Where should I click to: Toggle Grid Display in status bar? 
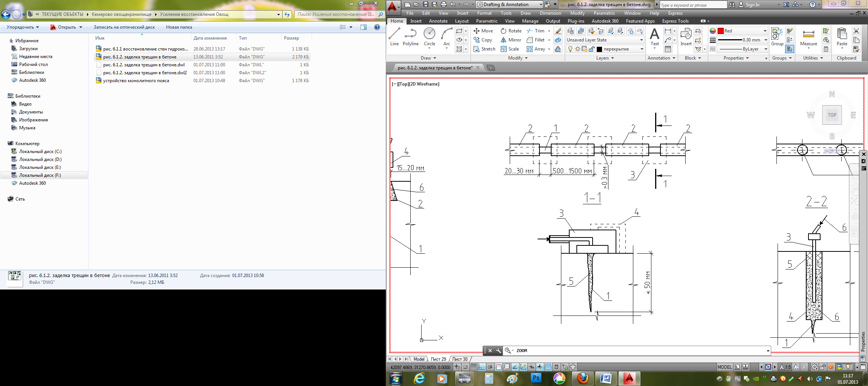474,367
